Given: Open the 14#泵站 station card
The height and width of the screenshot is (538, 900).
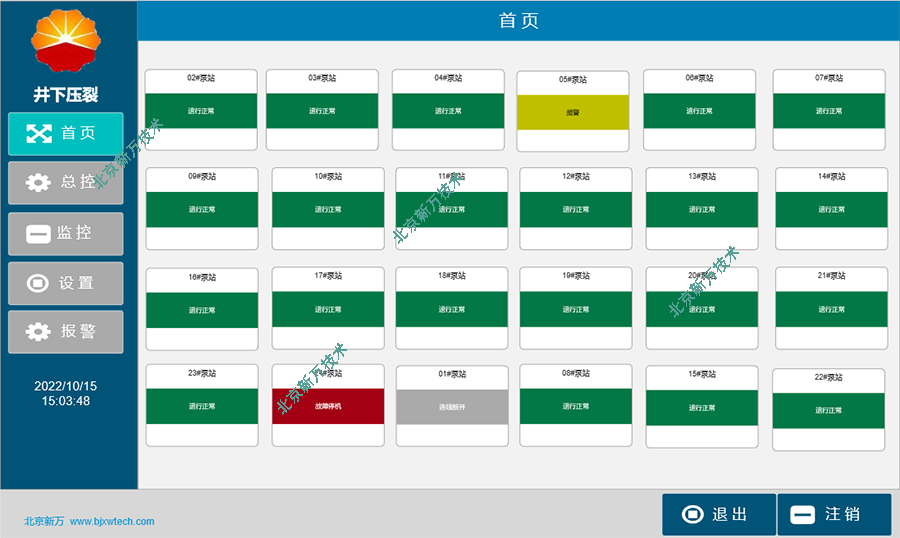Looking at the screenshot, I should tap(831, 209).
